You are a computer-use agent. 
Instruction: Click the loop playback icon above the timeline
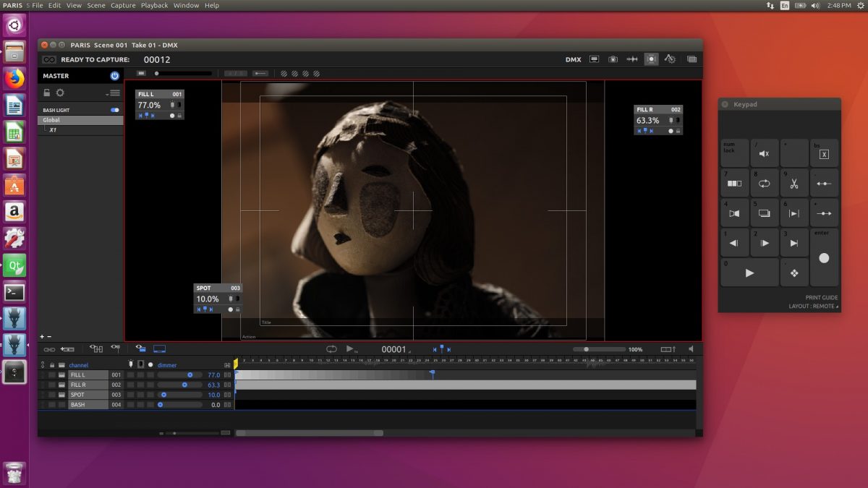point(332,348)
